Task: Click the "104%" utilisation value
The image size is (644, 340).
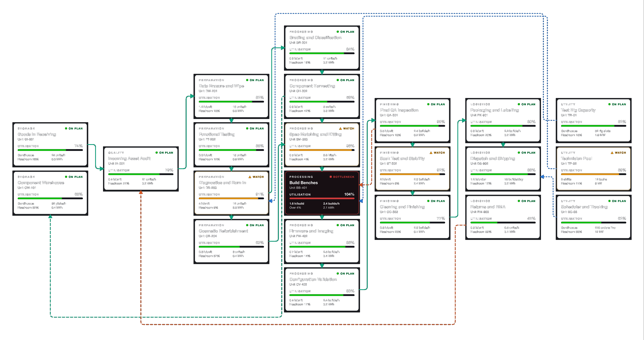Action: click(349, 194)
